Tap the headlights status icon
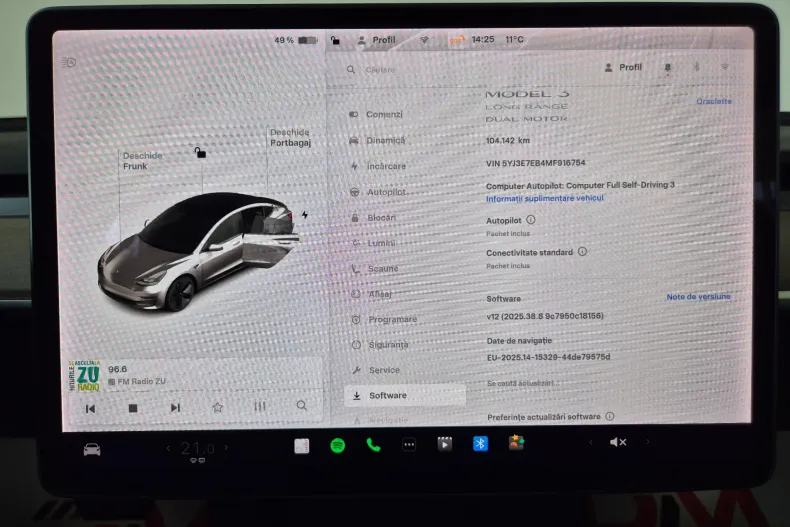This screenshot has width=790, height=527. 69,62
